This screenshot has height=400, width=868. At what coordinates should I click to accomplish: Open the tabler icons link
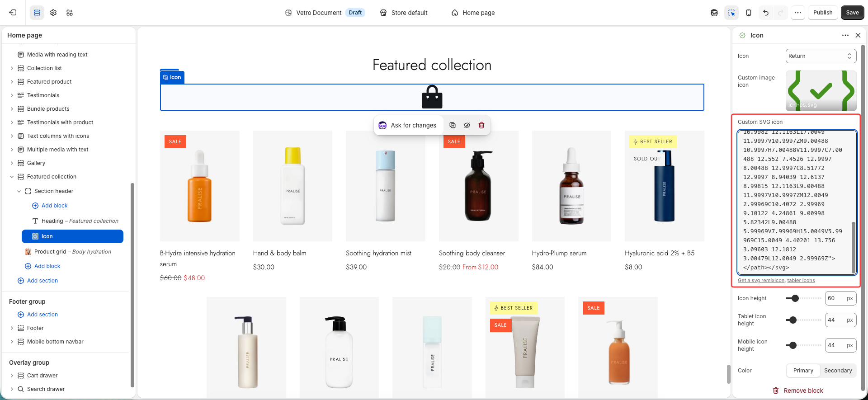click(x=801, y=281)
